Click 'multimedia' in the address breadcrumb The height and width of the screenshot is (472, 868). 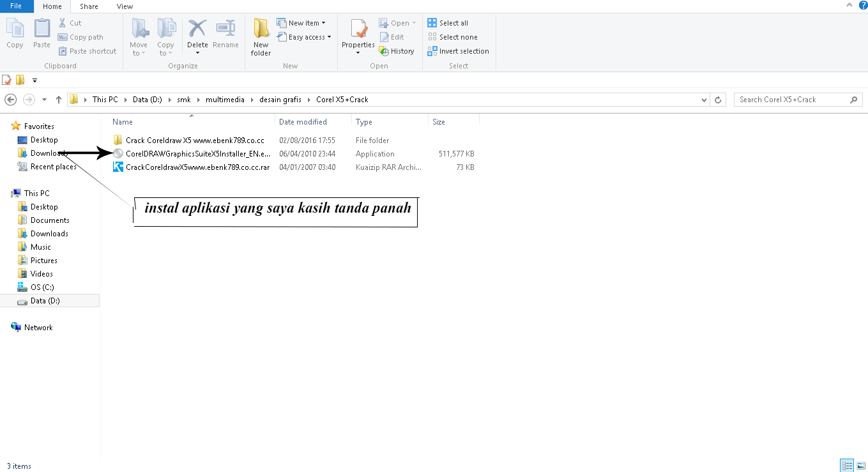(225, 100)
